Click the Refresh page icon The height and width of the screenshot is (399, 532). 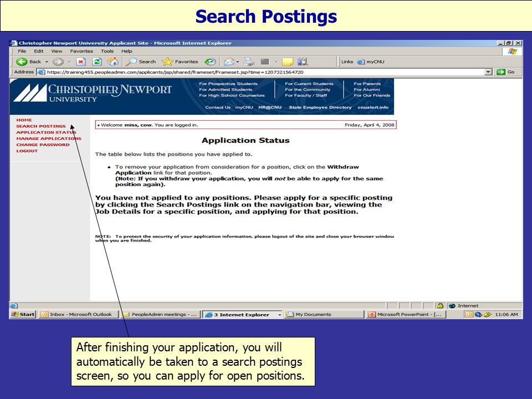pyautogui.click(x=97, y=62)
